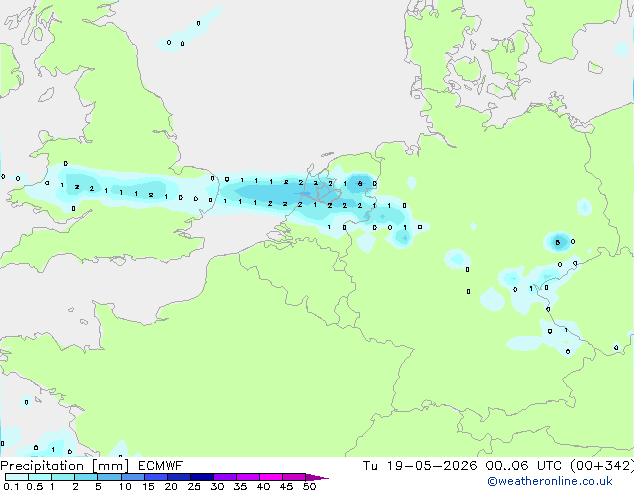Click the 'Tu 19-05-2026' date text
The image size is (634, 490).
coord(420,466)
